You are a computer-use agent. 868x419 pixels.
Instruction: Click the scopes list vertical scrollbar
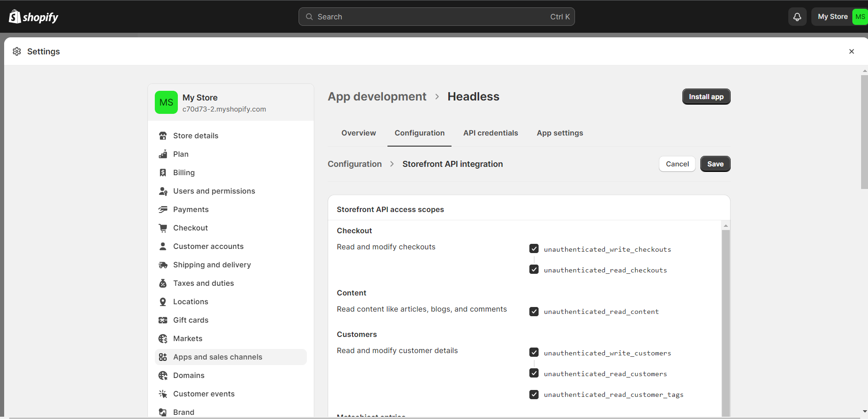pos(726,323)
